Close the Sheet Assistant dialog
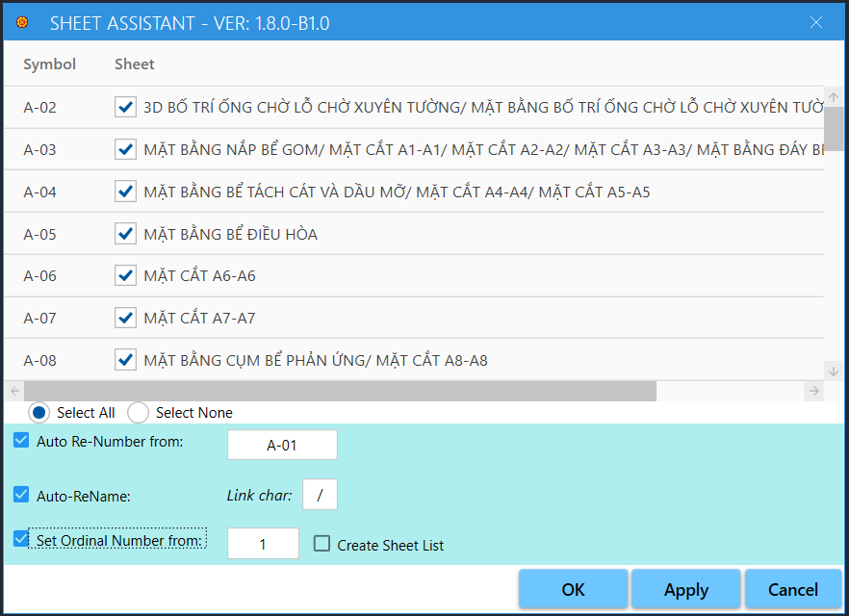Viewport: 849px width, 616px height. click(x=816, y=22)
